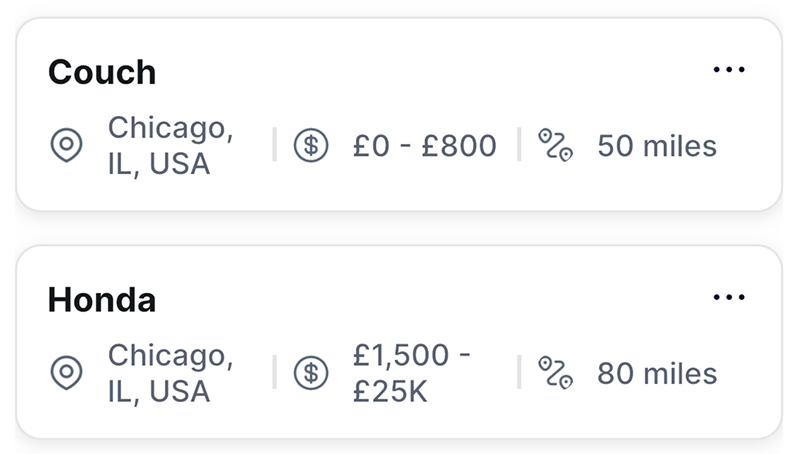Image resolution: width=798 pixels, height=454 pixels.
Task: Click the 80 miles radius label
Action: click(x=657, y=373)
